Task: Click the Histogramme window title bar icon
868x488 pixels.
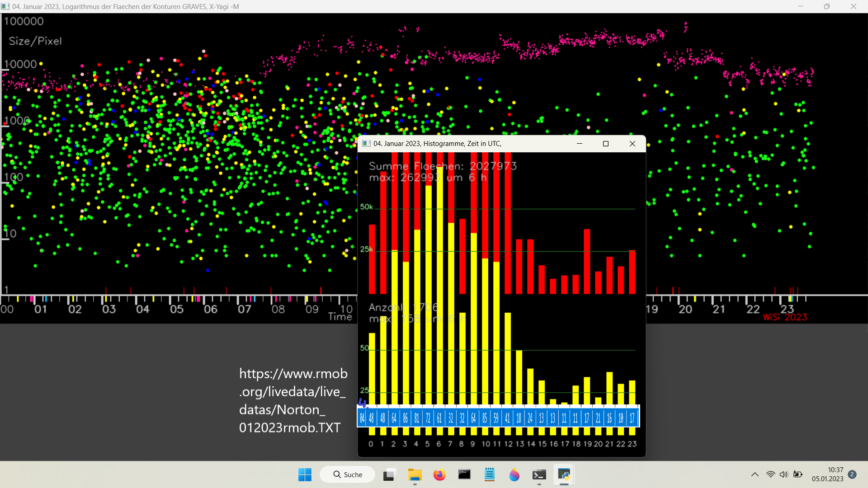Action: pos(366,144)
